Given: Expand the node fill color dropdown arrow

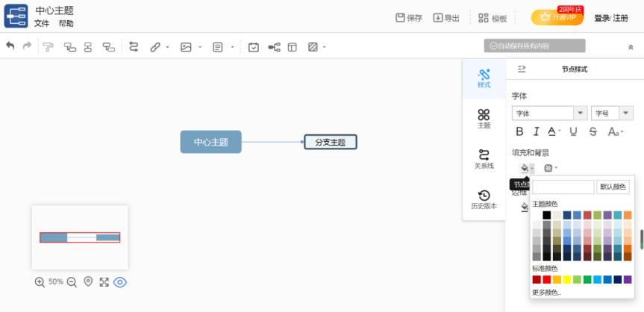Looking at the screenshot, I should coord(532,168).
